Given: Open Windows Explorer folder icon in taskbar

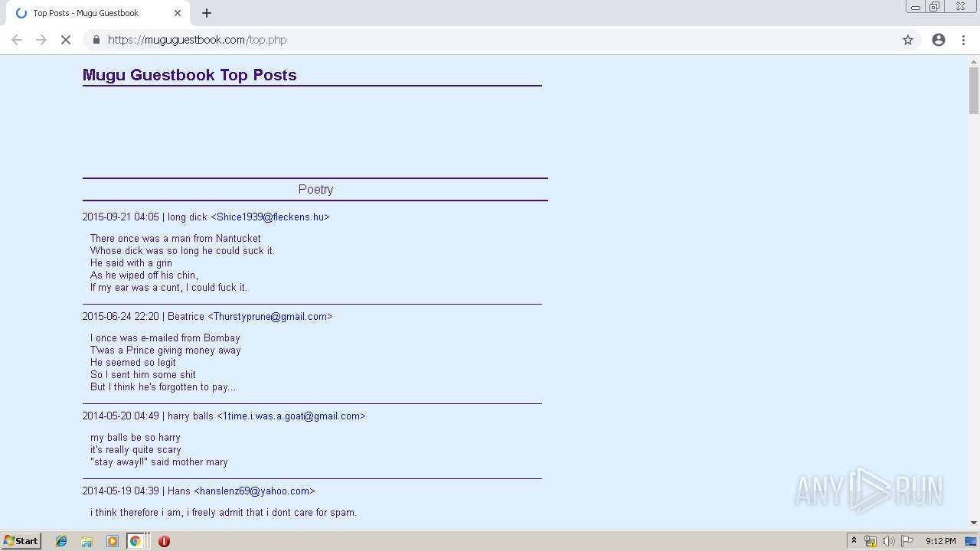Looking at the screenshot, I should click(x=87, y=541).
